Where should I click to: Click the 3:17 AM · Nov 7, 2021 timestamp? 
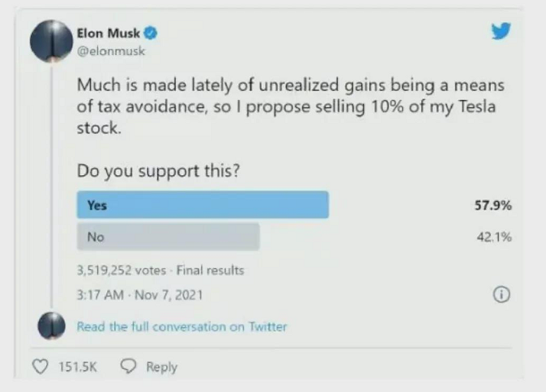pos(140,293)
